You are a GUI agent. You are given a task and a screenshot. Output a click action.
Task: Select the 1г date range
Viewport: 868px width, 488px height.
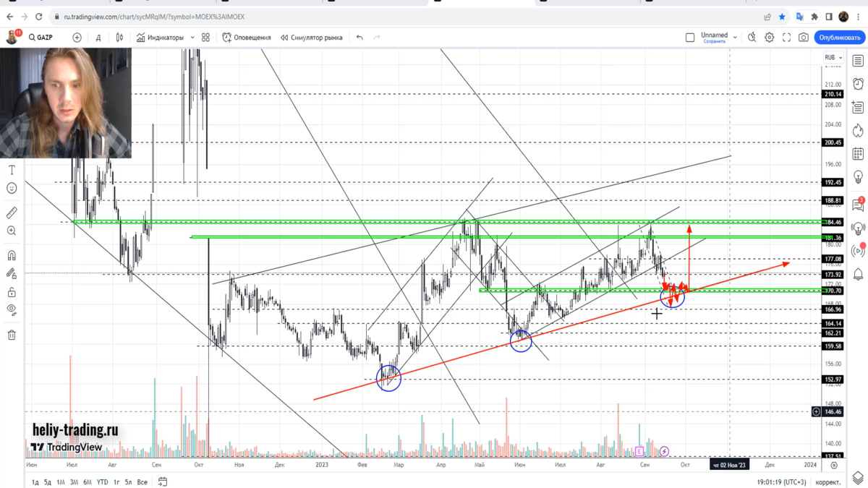point(116,482)
